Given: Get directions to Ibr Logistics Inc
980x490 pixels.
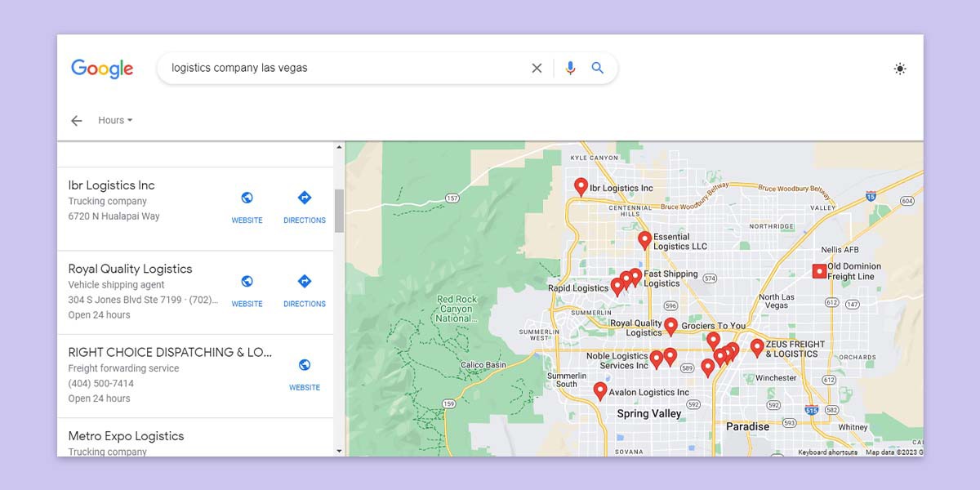Looking at the screenshot, I should tap(305, 207).
